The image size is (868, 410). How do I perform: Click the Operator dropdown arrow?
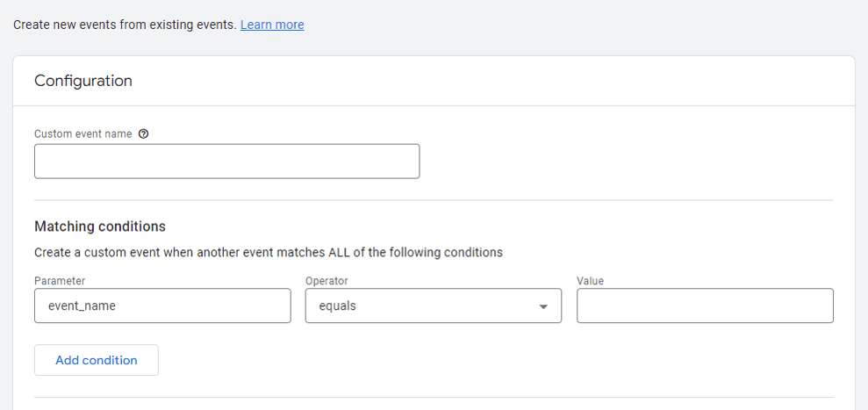(543, 306)
